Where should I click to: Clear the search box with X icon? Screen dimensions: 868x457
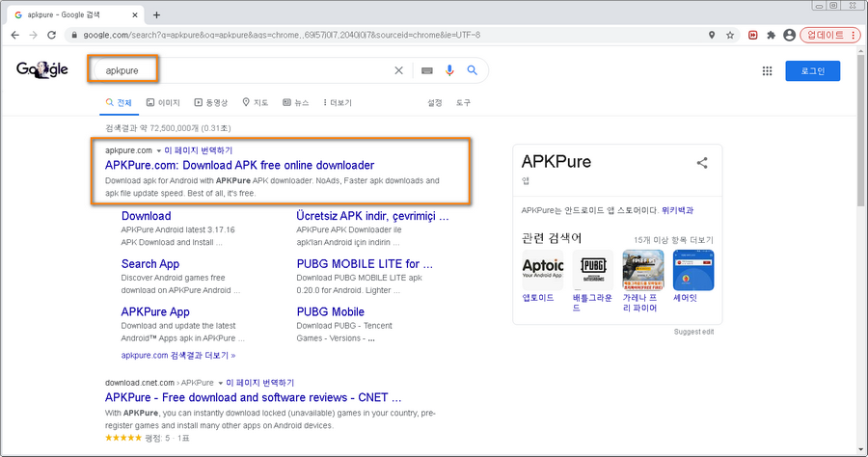pyautogui.click(x=398, y=70)
